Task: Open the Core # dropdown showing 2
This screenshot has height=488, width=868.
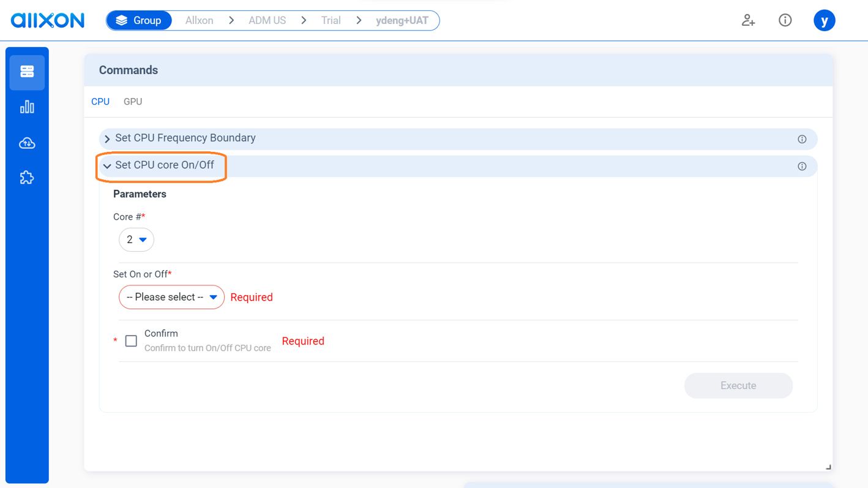Action: click(x=136, y=239)
